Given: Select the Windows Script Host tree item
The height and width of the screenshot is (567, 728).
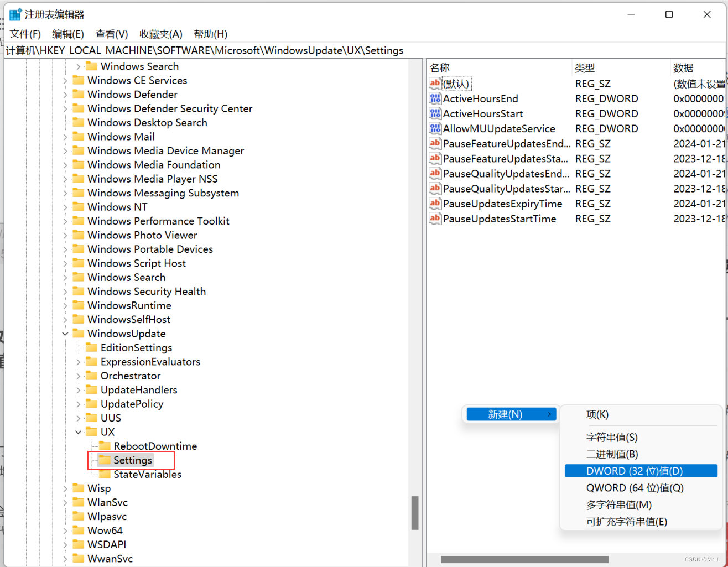Looking at the screenshot, I should 137,263.
